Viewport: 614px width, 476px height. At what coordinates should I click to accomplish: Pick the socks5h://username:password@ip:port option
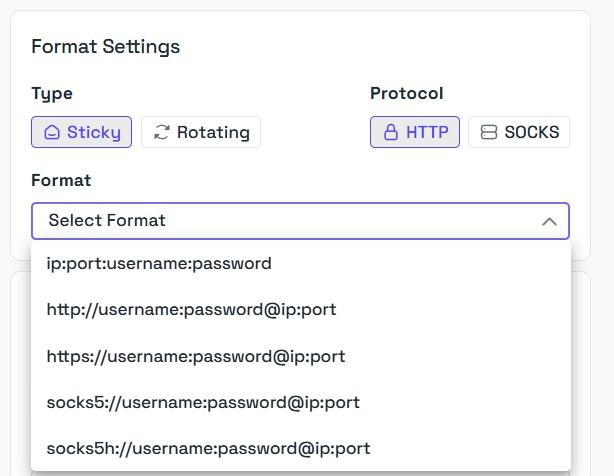(x=208, y=448)
